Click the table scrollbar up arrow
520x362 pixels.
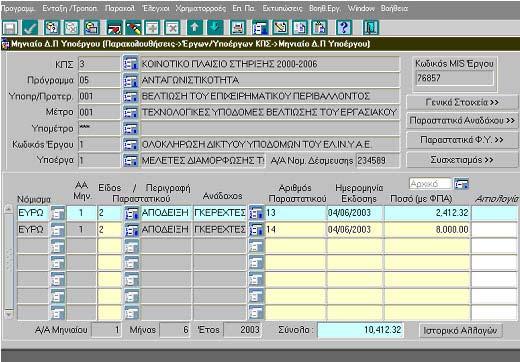point(9,209)
